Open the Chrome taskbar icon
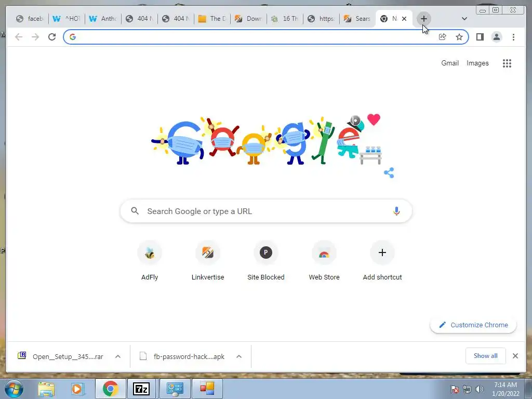 [110, 389]
